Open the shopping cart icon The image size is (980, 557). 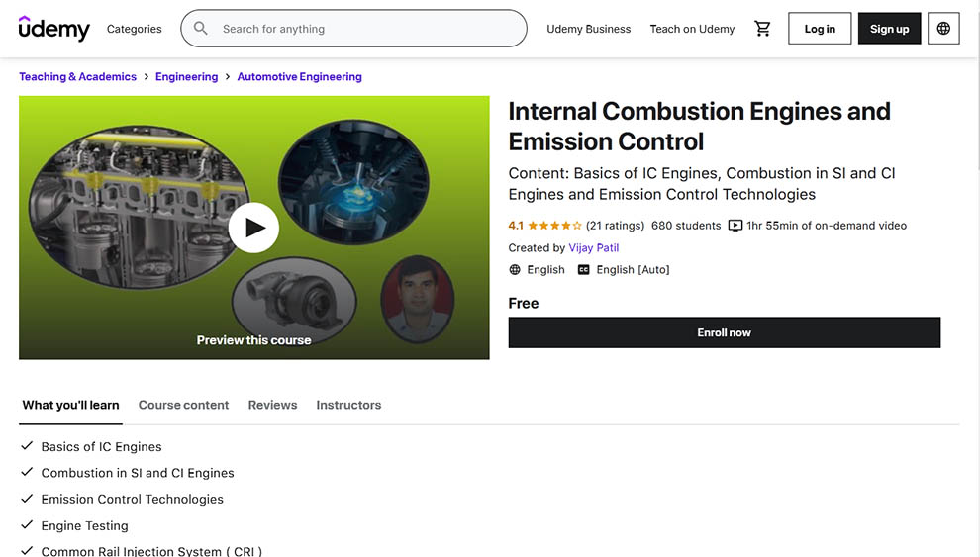point(762,29)
